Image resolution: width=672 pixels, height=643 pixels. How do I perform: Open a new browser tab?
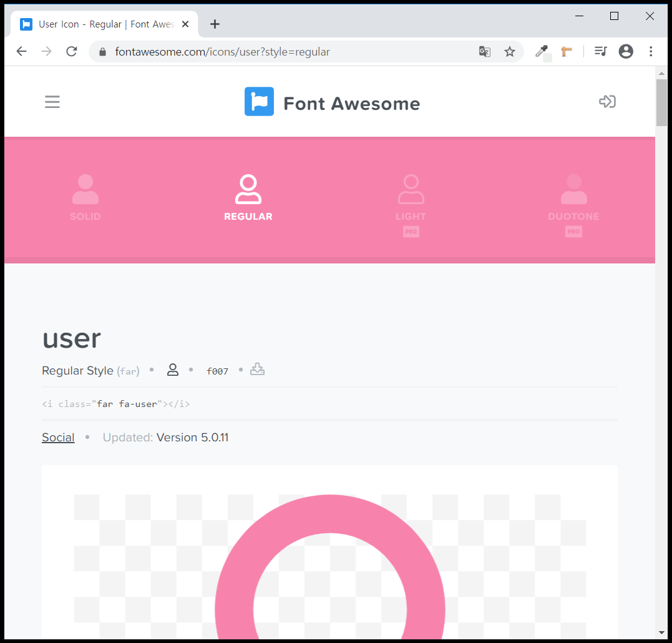point(215,24)
